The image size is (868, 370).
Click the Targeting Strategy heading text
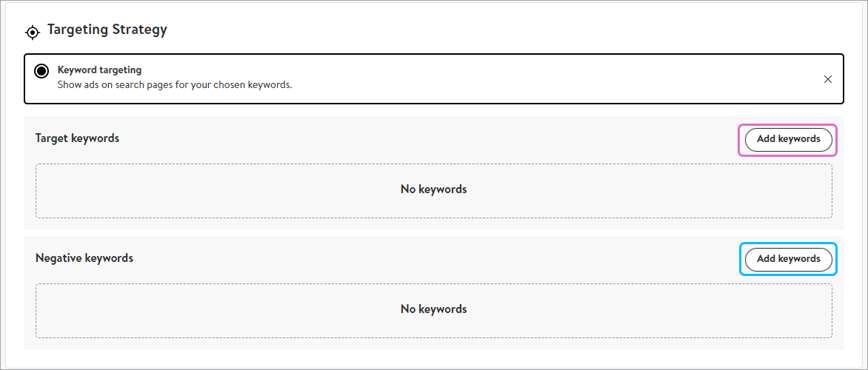[x=107, y=30]
